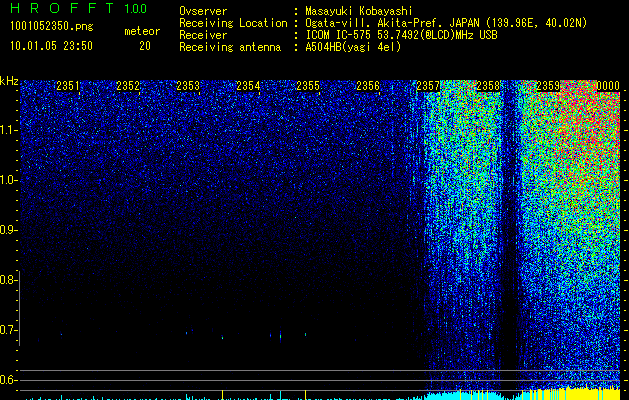Click the Ogata-vill. Akita-Pref. JAPAN location text
Screen dimensions: 629x400
446,23
